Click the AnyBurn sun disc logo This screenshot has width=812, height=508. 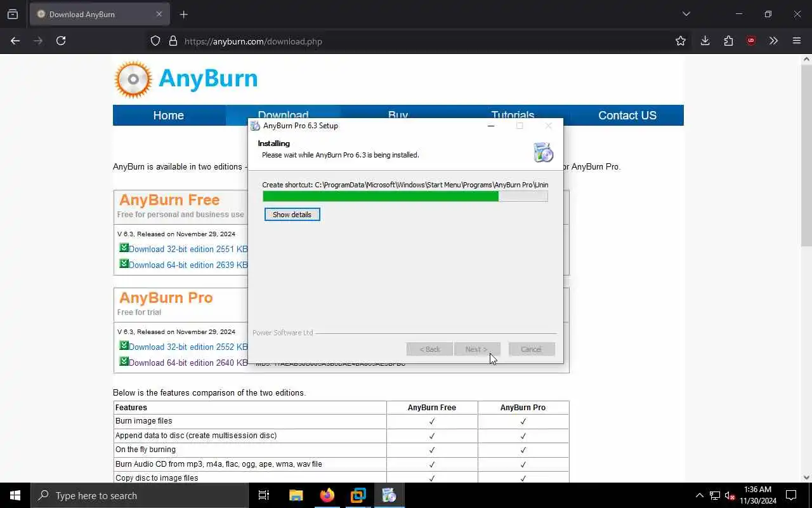coord(133,79)
